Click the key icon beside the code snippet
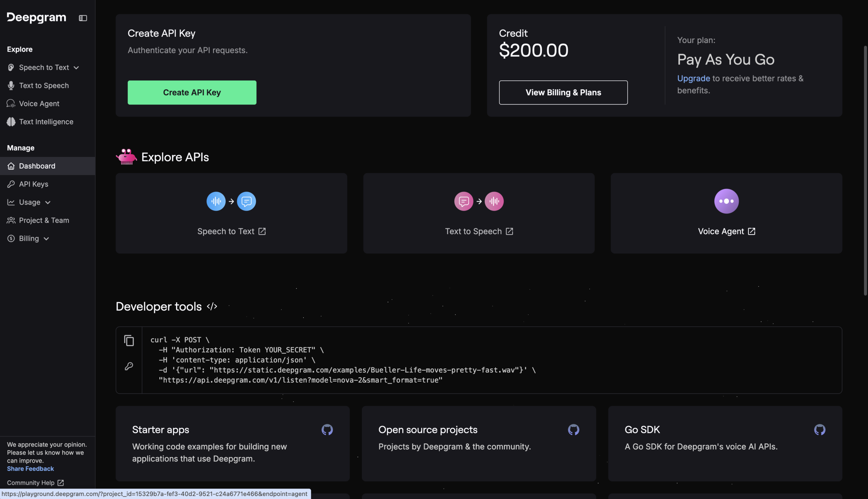Viewport: 868px width, 499px height. point(129,366)
